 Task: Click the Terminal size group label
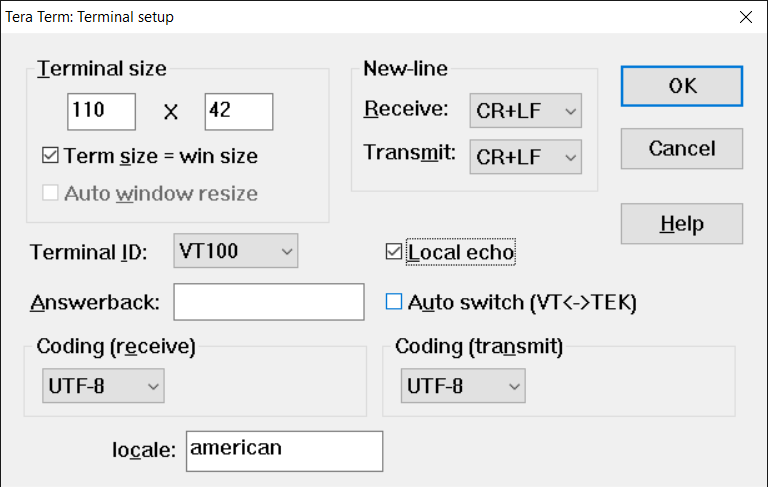click(x=102, y=69)
